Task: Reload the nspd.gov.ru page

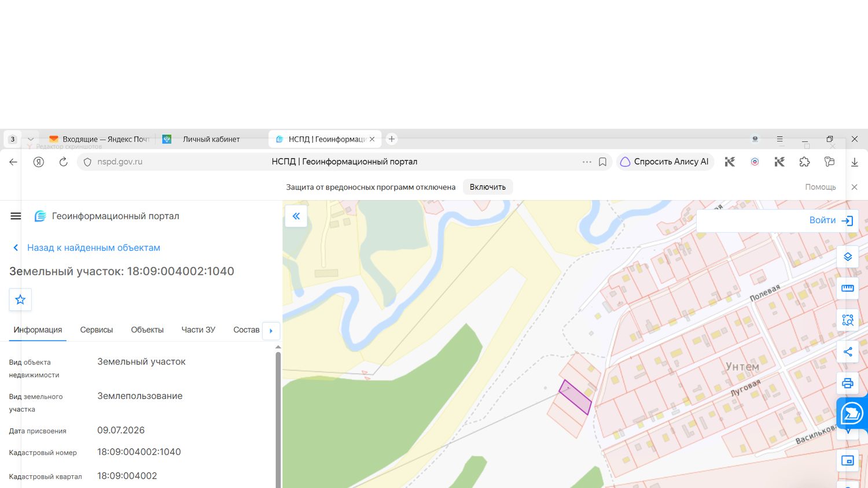Action: [x=64, y=162]
